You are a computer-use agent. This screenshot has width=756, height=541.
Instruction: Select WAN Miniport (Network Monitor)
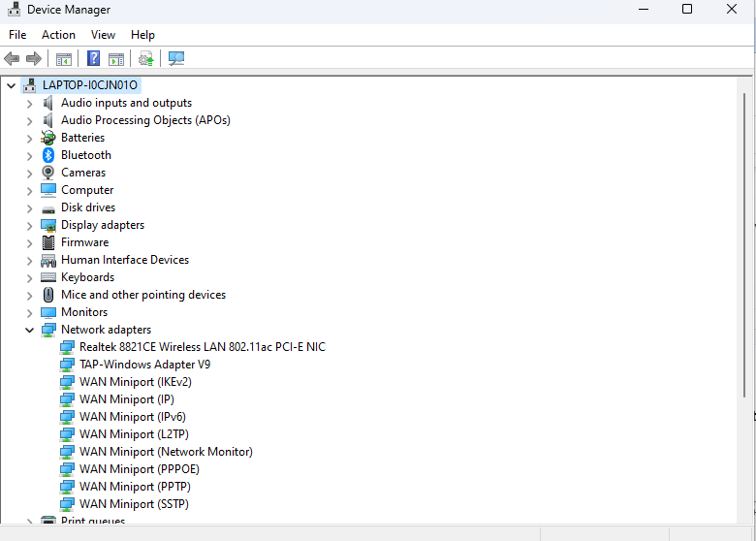click(x=166, y=452)
